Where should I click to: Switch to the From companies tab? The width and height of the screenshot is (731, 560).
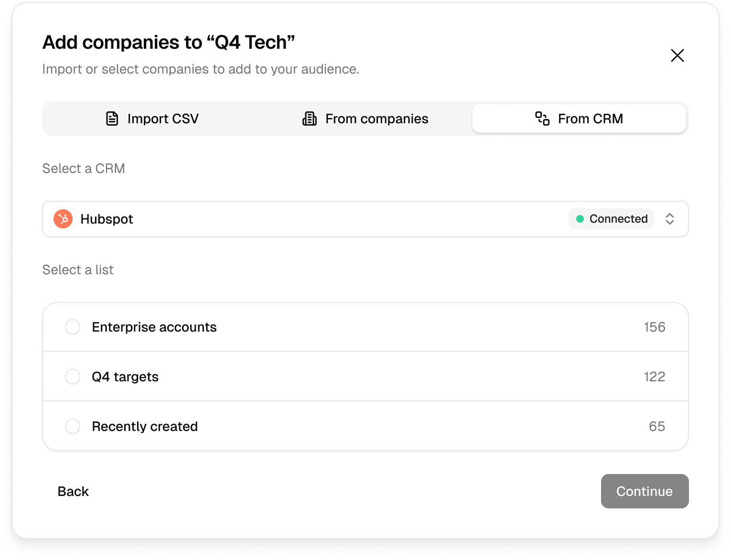click(x=365, y=118)
